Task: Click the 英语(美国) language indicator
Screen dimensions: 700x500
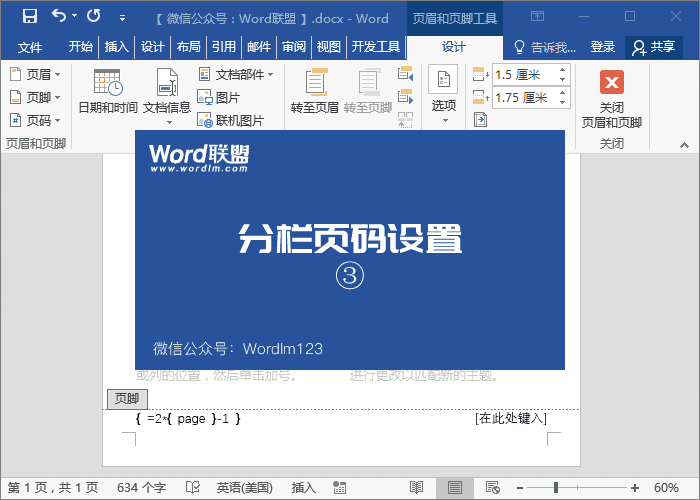Action: tap(245, 488)
